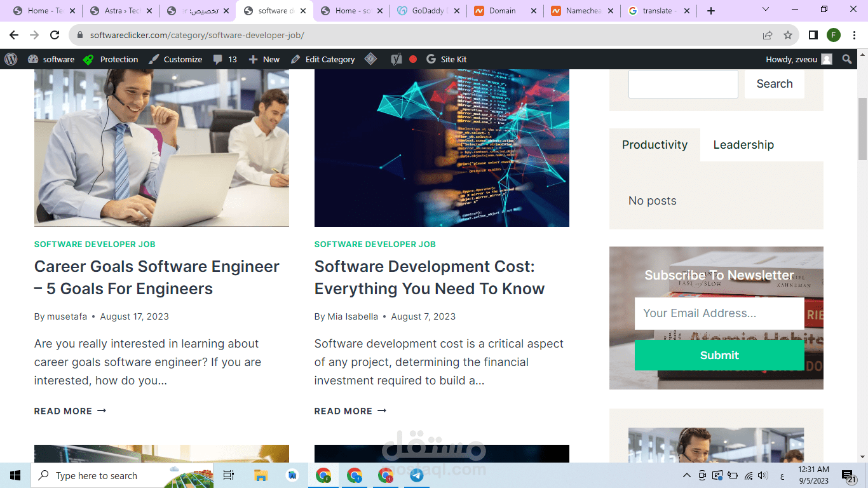Click the 'Your Email Address...' field

pos(719,313)
